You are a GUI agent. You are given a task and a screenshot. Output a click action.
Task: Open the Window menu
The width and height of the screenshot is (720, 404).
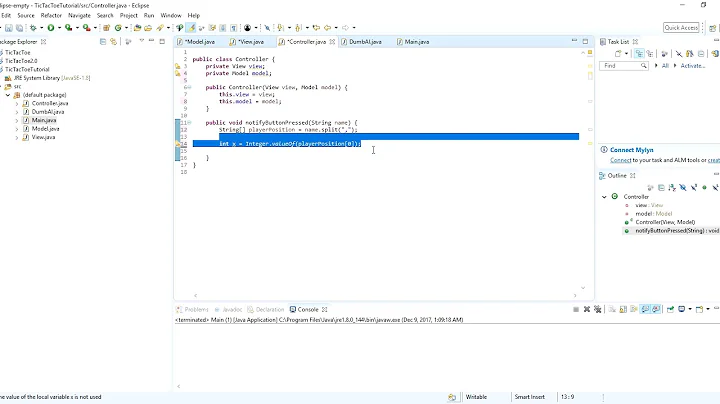coord(171,15)
